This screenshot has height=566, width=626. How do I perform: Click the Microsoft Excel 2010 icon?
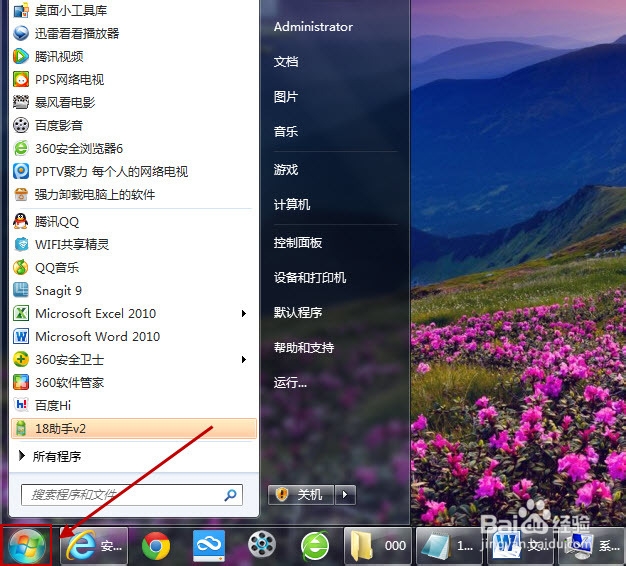tap(21, 313)
